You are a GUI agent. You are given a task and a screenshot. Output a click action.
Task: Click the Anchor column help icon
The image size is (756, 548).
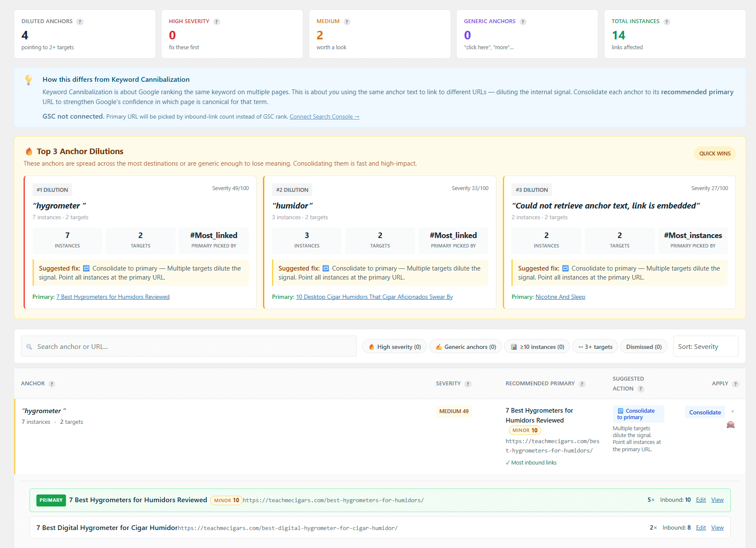[x=52, y=384]
